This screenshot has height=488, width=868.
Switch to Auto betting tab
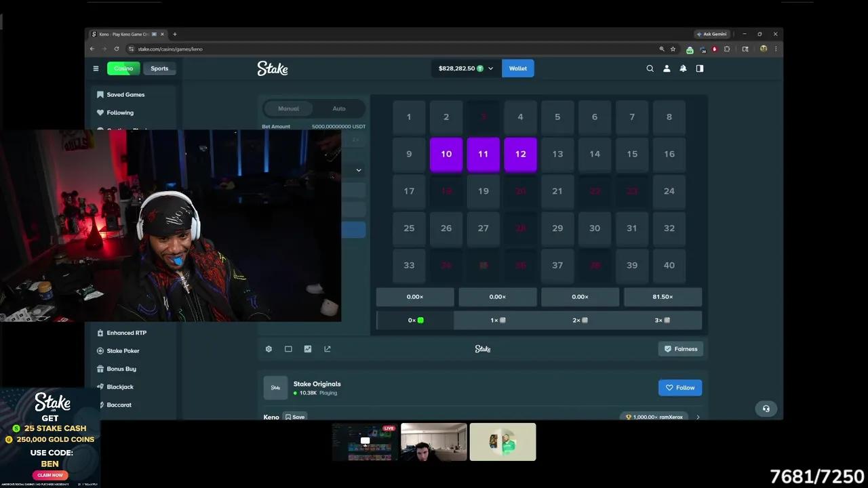point(339,108)
